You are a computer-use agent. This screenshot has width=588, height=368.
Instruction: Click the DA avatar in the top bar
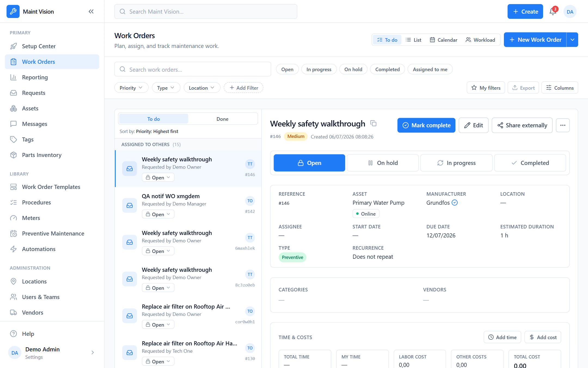570,12
